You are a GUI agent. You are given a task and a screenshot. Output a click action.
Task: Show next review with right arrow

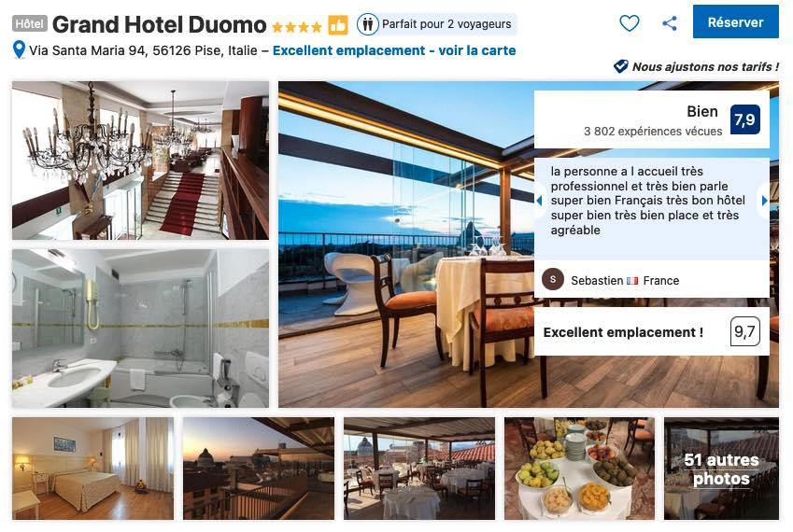tap(764, 201)
